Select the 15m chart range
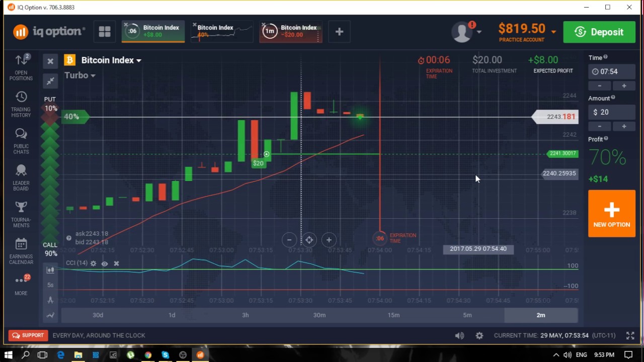This screenshot has height=362, width=644. click(x=393, y=315)
